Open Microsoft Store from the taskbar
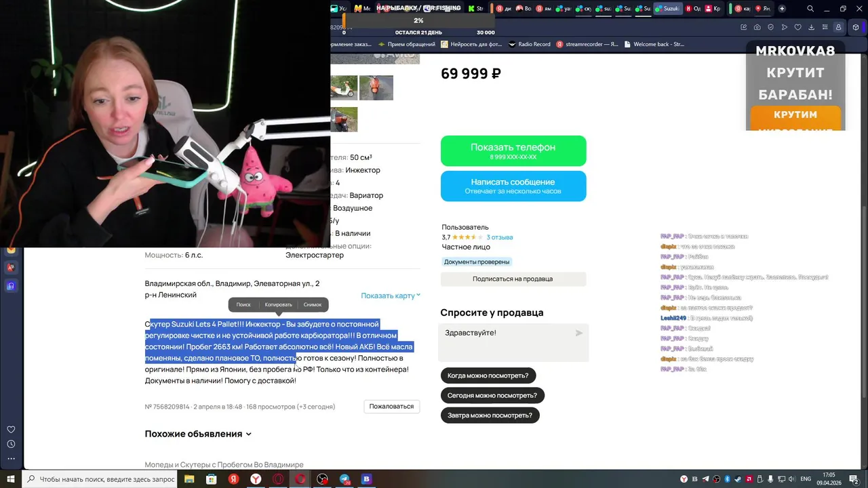868x488 pixels. pos(212,479)
